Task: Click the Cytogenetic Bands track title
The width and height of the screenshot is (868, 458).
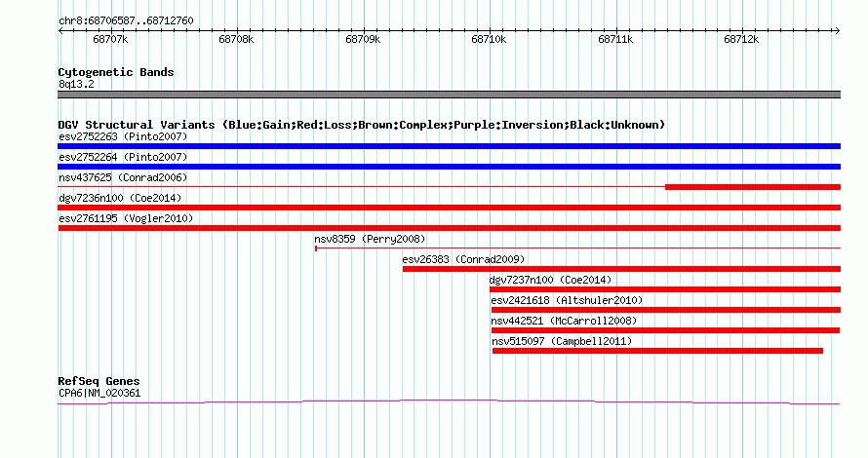Action: pos(116,72)
